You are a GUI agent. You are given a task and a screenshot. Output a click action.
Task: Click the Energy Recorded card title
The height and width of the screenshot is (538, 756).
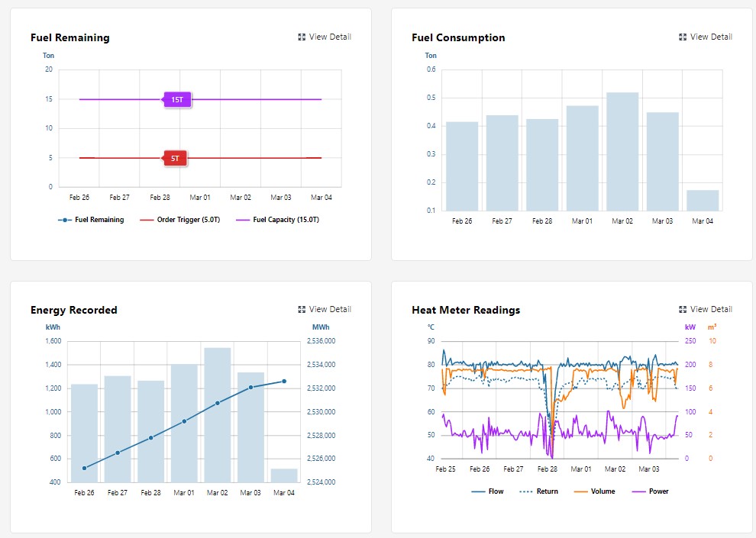[x=74, y=310]
